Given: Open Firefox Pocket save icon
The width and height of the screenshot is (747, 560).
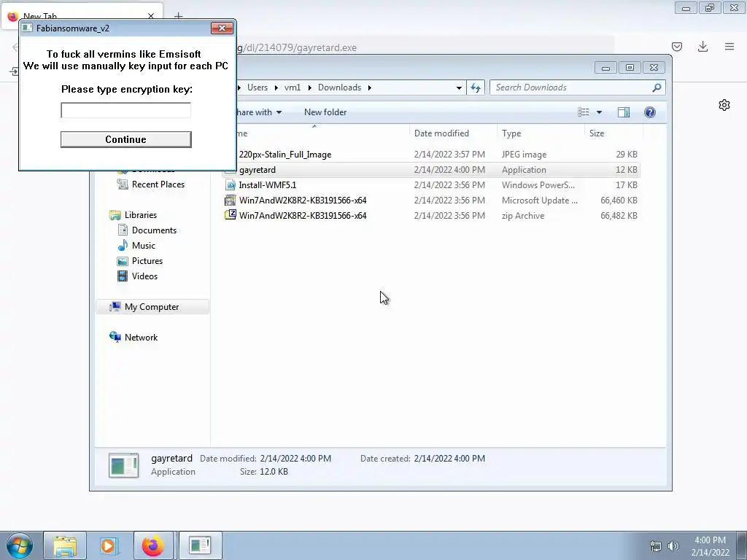Looking at the screenshot, I should (677, 47).
